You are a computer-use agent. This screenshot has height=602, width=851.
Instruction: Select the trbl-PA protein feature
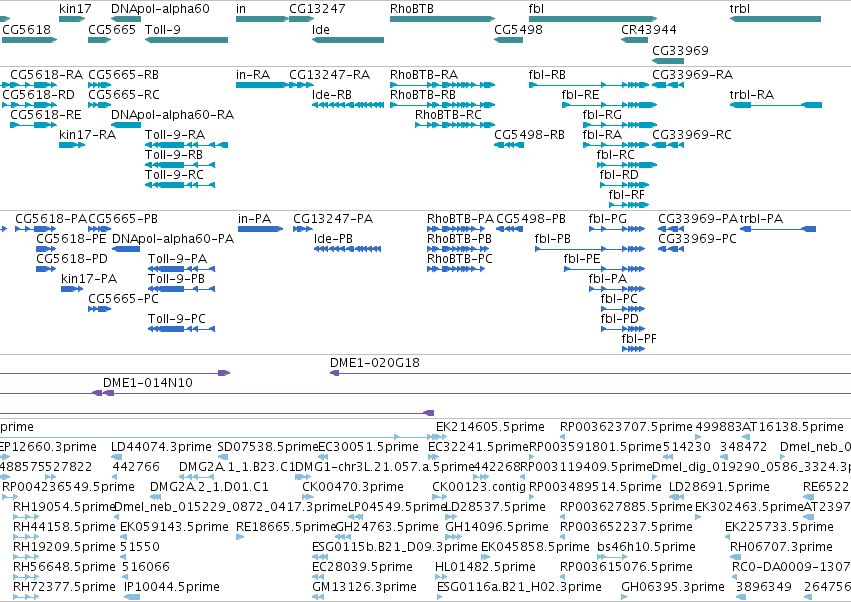pyautogui.click(x=778, y=229)
